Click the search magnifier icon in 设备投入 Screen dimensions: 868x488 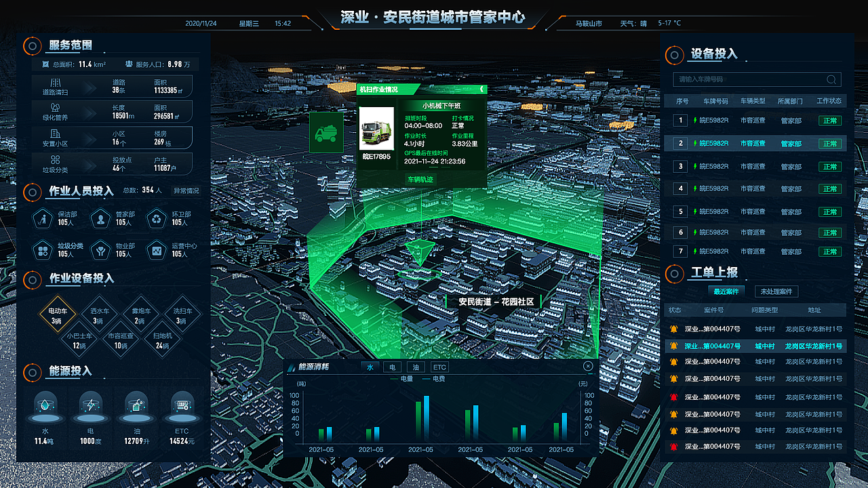(x=831, y=79)
